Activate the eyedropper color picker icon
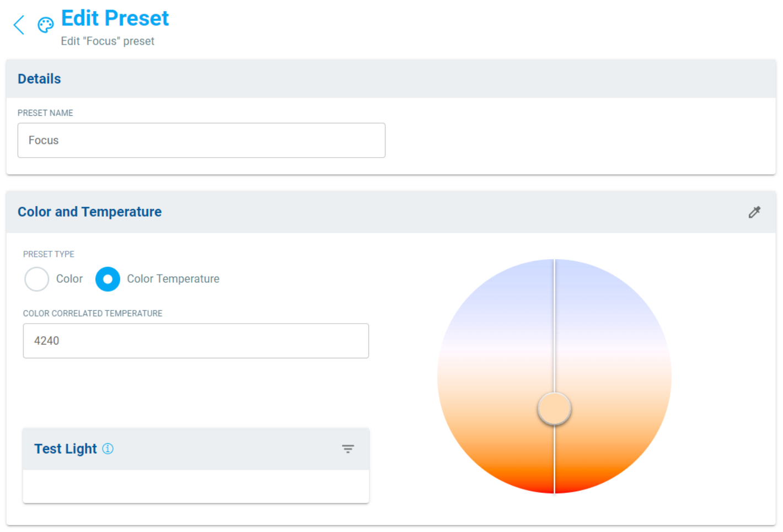Image resolution: width=783 pixels, height=532 pixels. 754,212
